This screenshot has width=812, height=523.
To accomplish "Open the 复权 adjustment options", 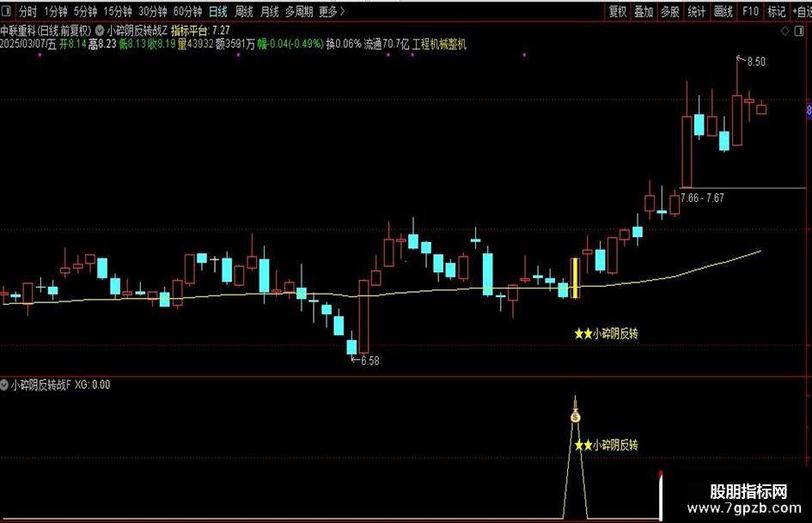I will [617, 11].
